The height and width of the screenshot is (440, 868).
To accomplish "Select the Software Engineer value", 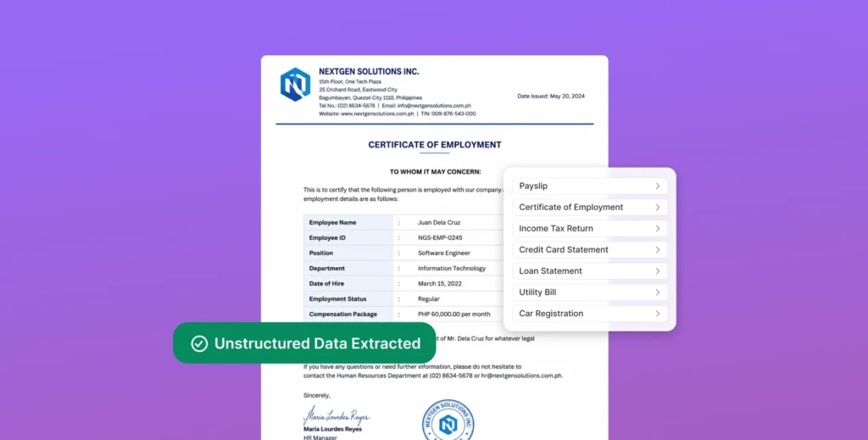I will point(444,253).
